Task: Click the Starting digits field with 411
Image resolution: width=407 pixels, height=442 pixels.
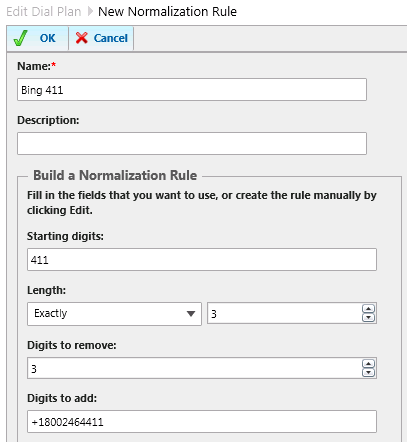Action: (202, 259)
